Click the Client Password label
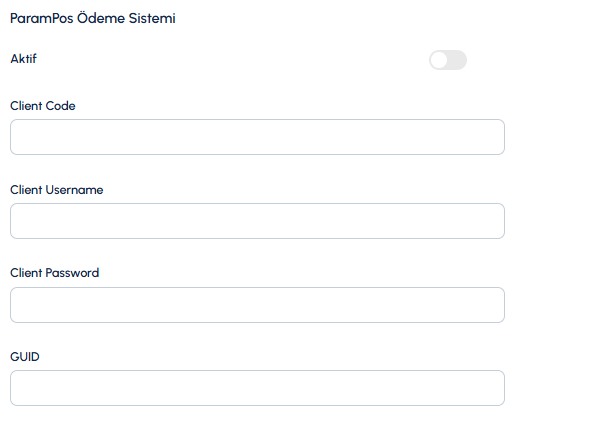Screen dimensions: 611x443 pyautogui.click(x=54, y=272)
